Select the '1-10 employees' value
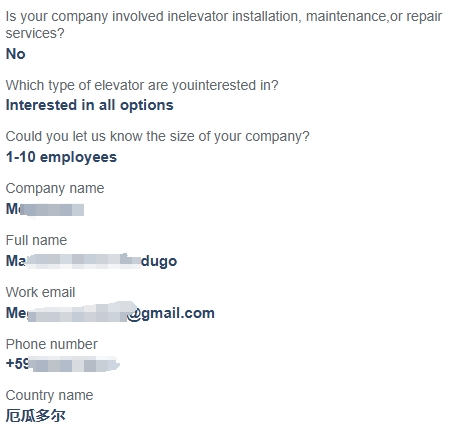Viewport: 450px width, 435px height. pos(61,157)
